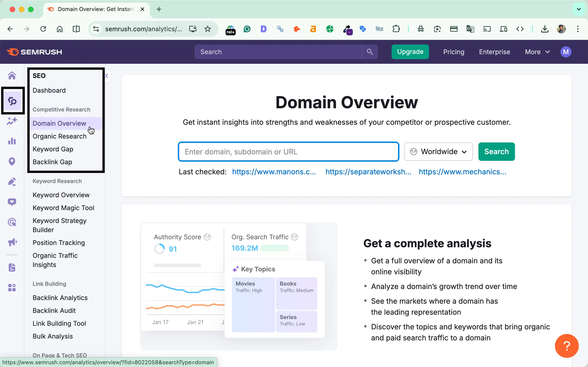Expand the Worldwide region dropdown
Viewport: 588px width, 367px height.
438,151
